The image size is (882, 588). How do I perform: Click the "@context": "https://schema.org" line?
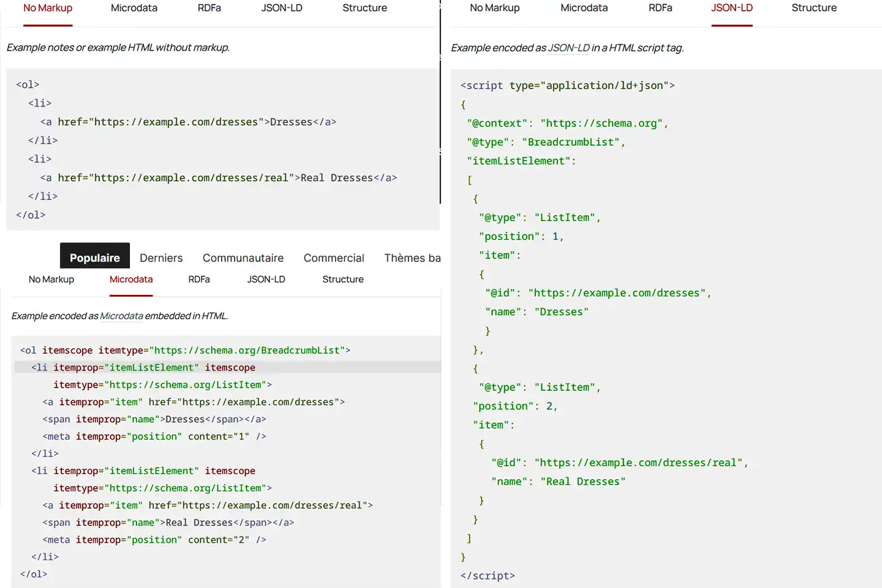(568, 123)
